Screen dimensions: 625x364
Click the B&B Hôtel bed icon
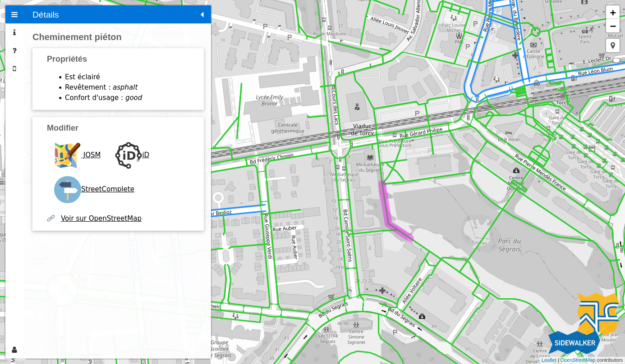click(509, 133)
